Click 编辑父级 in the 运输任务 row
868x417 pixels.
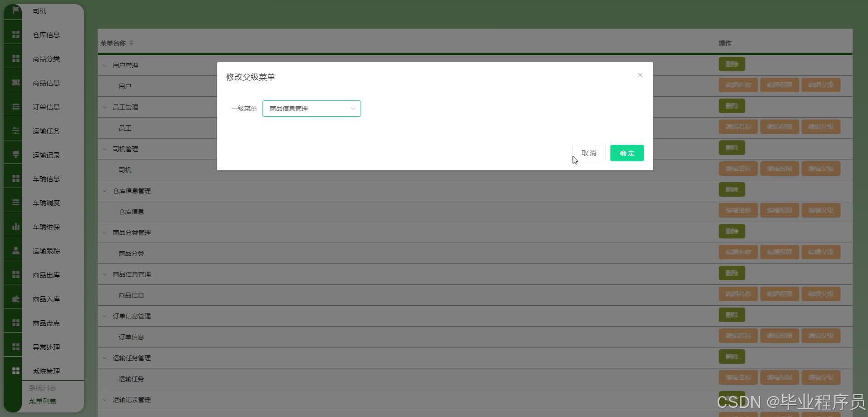tap(821, 377)
